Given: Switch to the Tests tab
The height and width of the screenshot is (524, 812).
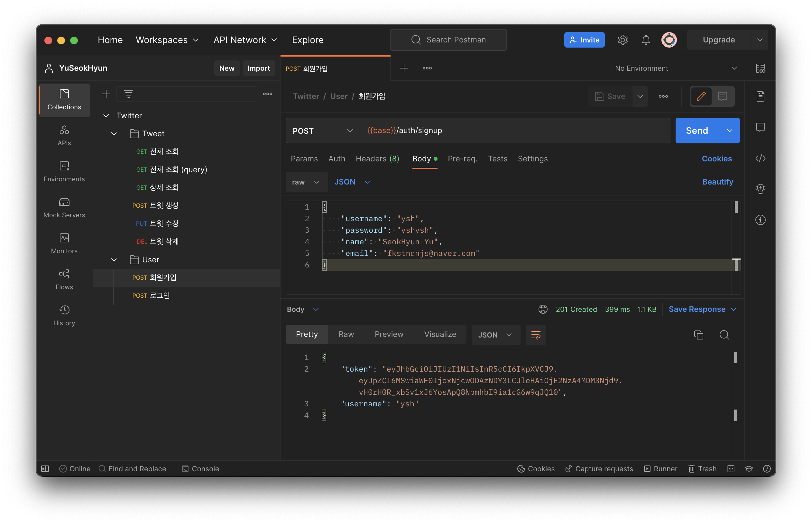Looking at the screenshot, I should click(x=497, y=158).
